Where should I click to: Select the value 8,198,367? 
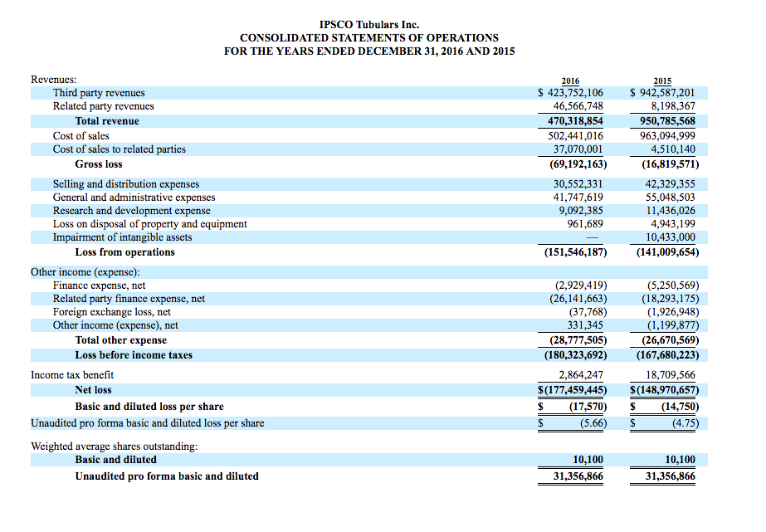(673, 106)
